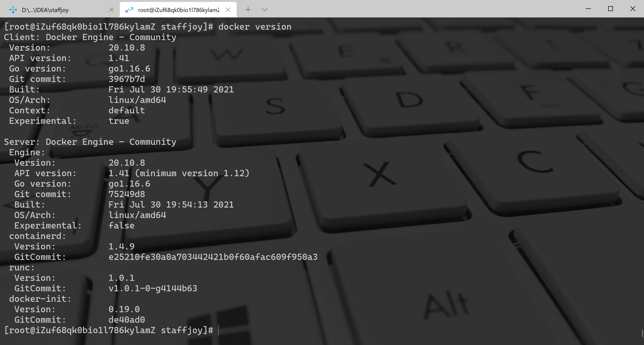Click the client Git commit hash 3967b7d
The width and height of the screenshot is (644, 345).
pos(127,79)
